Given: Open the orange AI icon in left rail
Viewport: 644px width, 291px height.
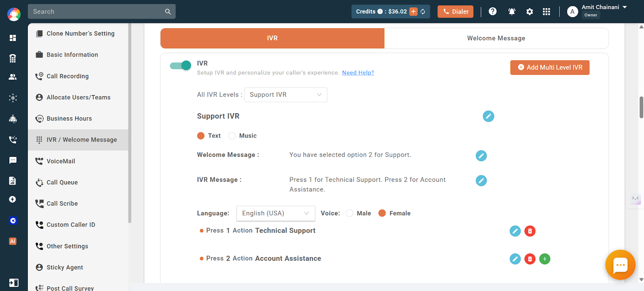Looking at the screenshot, I should click(x=13, y=241).
